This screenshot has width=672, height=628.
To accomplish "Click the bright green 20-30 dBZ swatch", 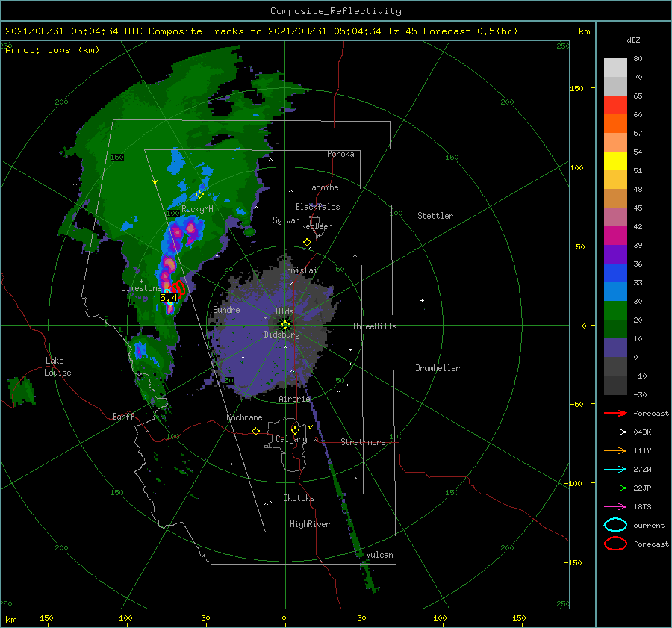I will coord(615,311).
